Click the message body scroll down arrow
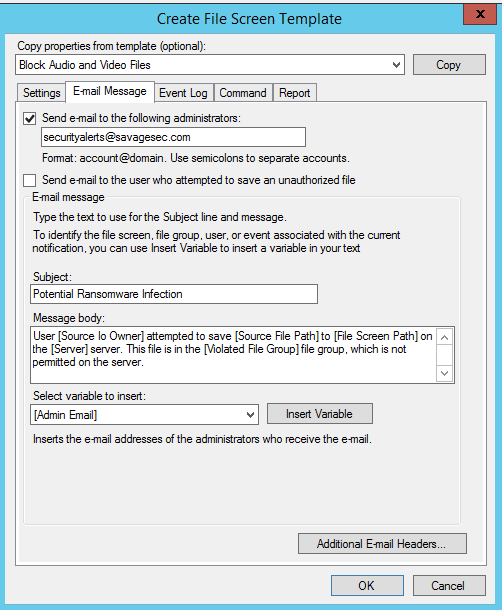The image size is (502, 610). click(x=444, y=373)
